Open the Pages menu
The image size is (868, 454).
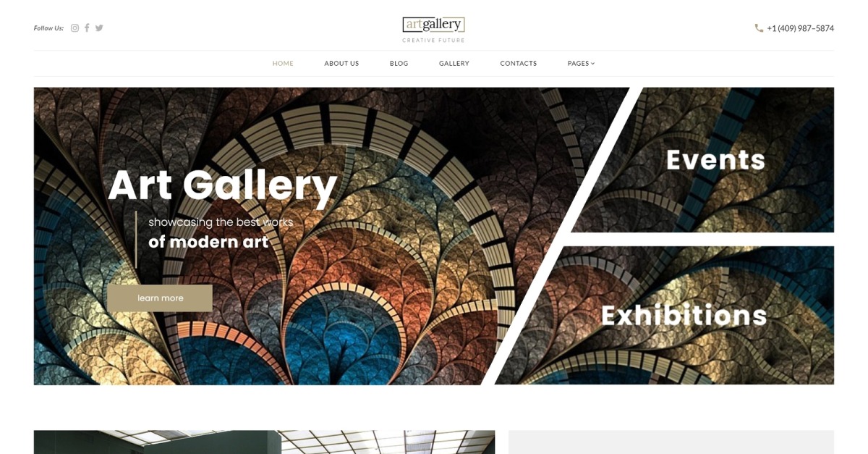click(581, 64)
